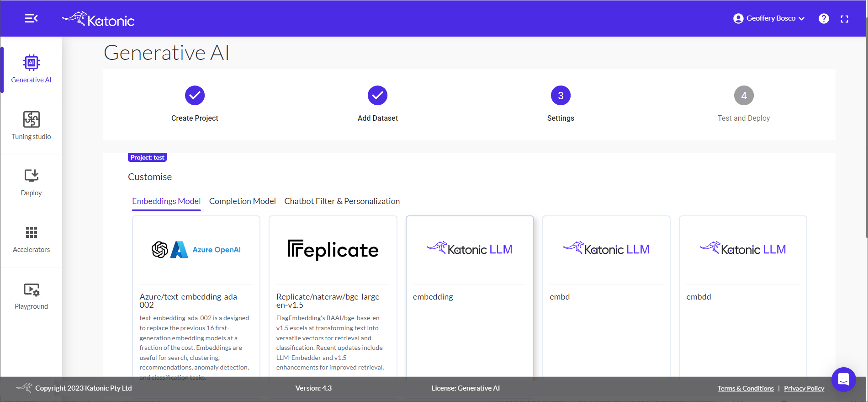This screenshot has width=868, height=402.
Task: Click License: Generative AI footer text
Action: (x=466, y=388)
